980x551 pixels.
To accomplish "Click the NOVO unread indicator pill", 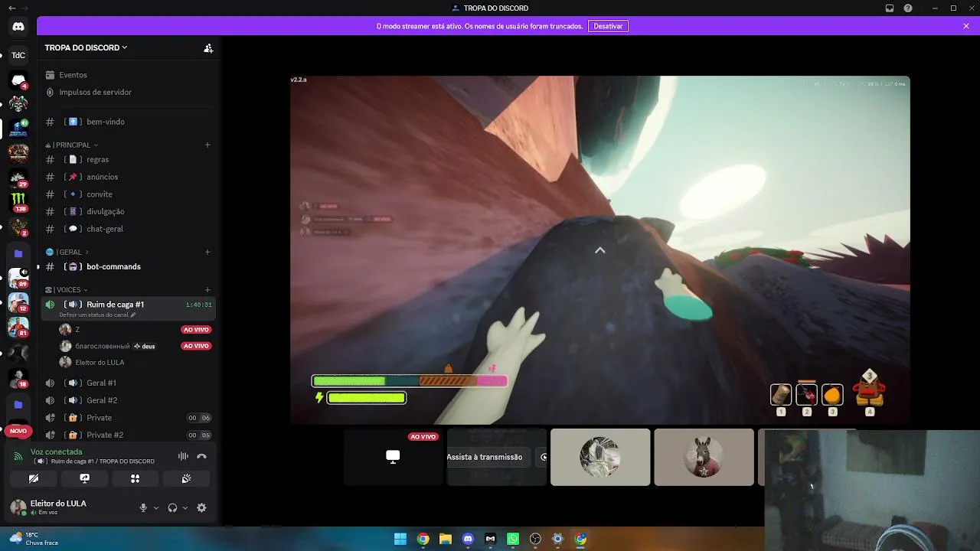I will 18,431.
